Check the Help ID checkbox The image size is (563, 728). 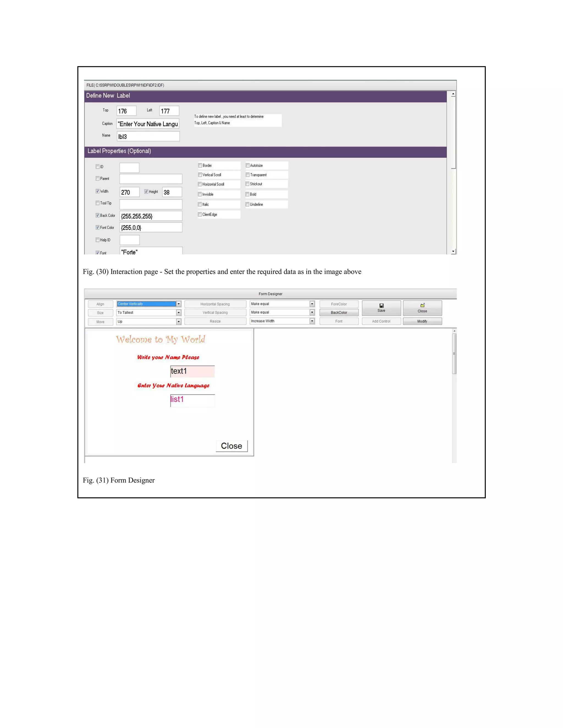click(x=97, y=240)
